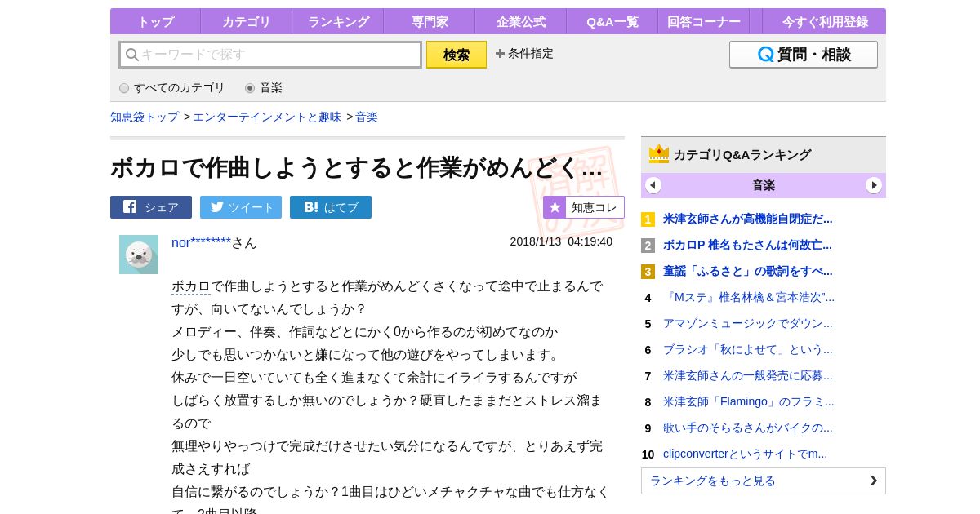Open the Q&A一覧 tab
980x514 pixels.
tap(612, 22)
